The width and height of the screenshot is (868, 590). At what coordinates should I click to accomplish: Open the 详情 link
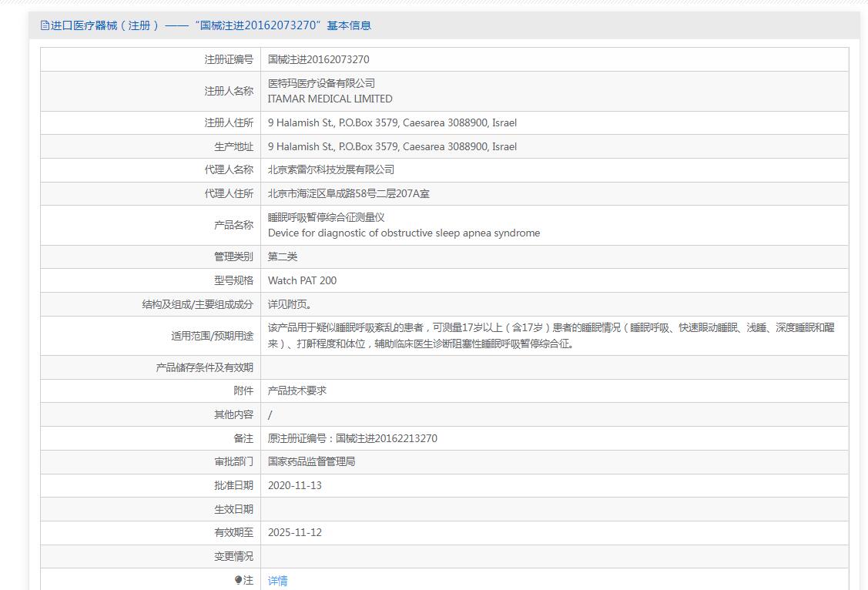277,581
